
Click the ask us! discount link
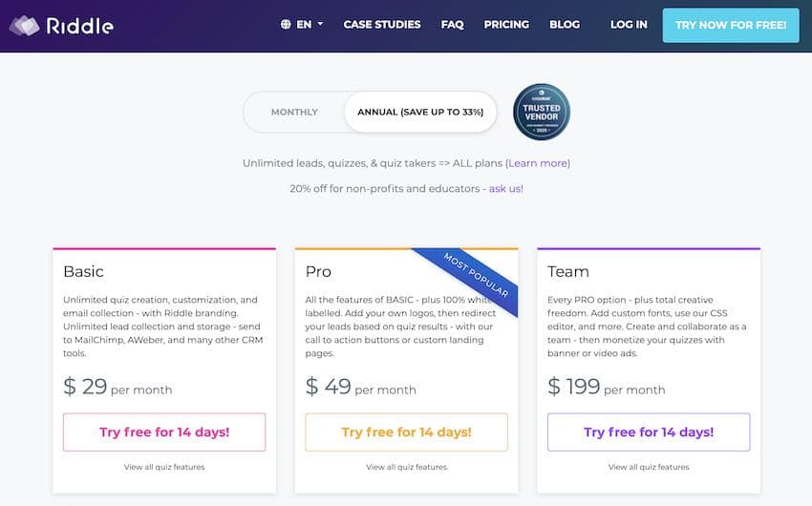[x=506, y=188]
